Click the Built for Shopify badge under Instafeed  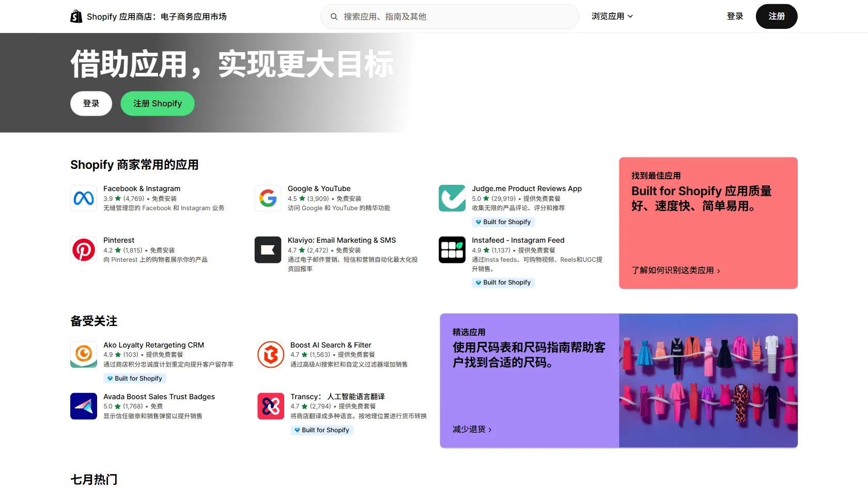point(503,282)
